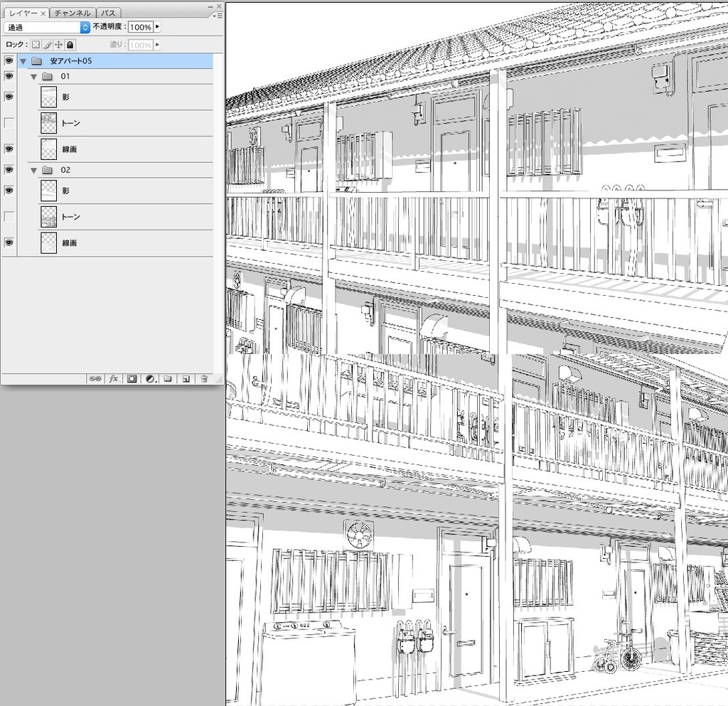Hide the 線画 layer in group 02
This screenshot has width=728, height=706.
9,242
